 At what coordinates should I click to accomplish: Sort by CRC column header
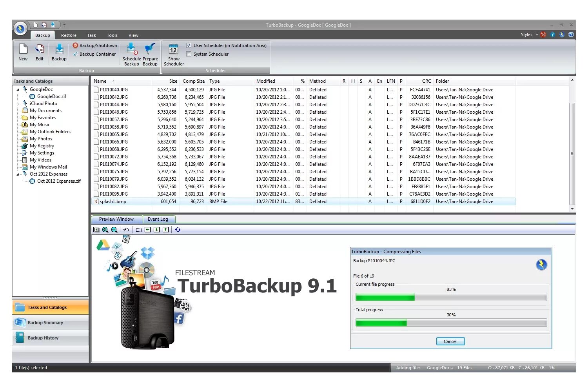tap(419, 81)
